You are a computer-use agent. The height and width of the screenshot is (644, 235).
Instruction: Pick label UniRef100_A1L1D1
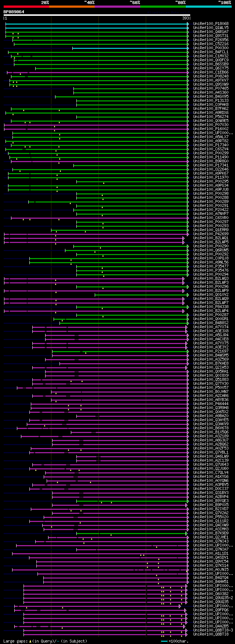211,553
